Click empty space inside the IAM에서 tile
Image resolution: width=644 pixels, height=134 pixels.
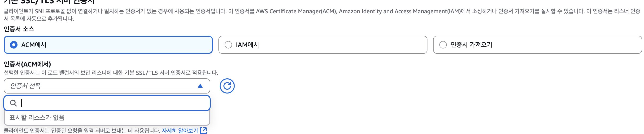pyautogui.click(x=350, y=45)
